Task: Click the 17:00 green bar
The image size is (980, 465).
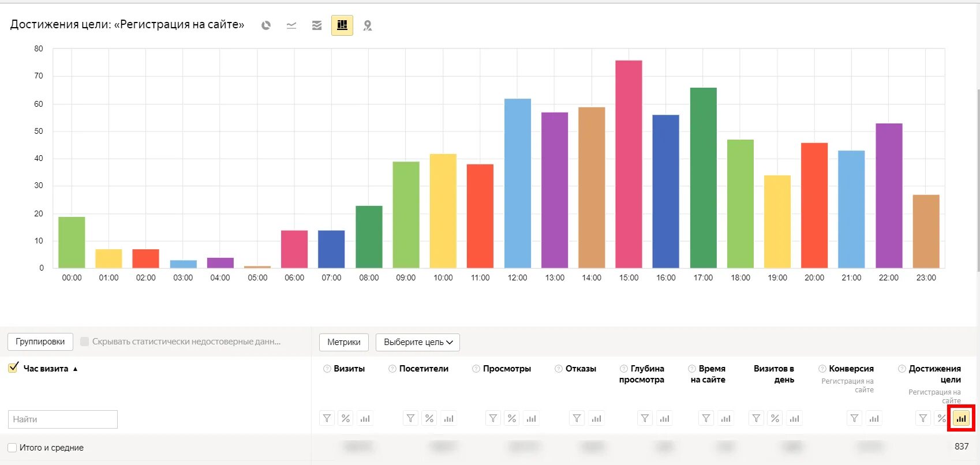Action: coord(703,178)
